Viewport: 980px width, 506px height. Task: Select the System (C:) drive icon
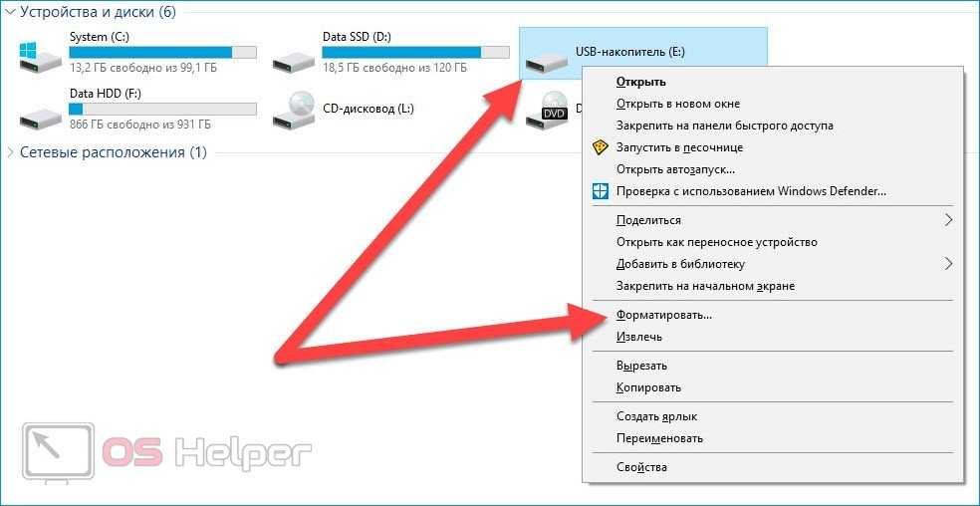point(40,57)
